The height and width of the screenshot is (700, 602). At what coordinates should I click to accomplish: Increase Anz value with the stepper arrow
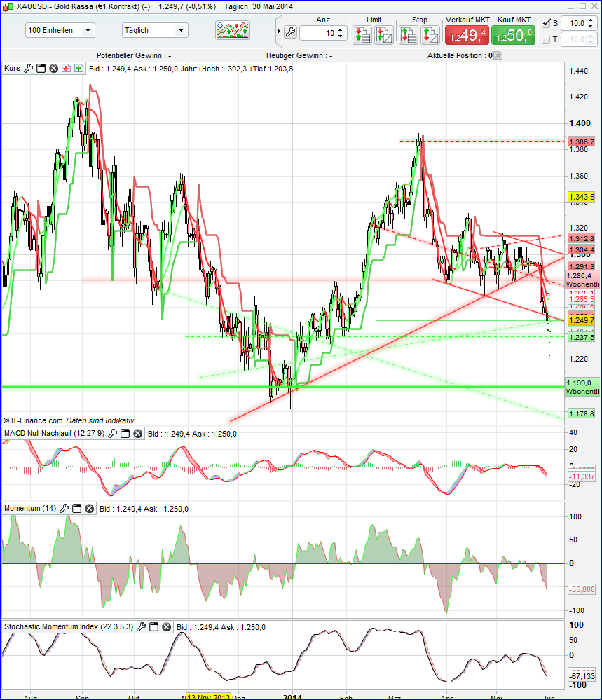click(x=341, y=27)
